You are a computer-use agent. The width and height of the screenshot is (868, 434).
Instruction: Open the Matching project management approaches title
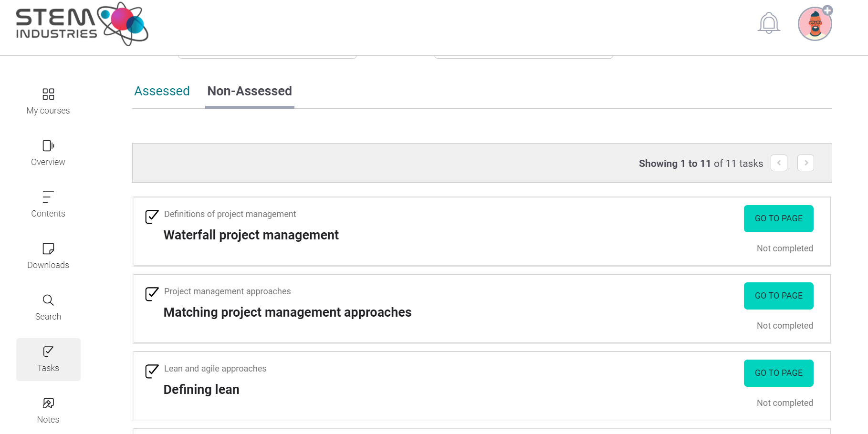click(287, 312)
